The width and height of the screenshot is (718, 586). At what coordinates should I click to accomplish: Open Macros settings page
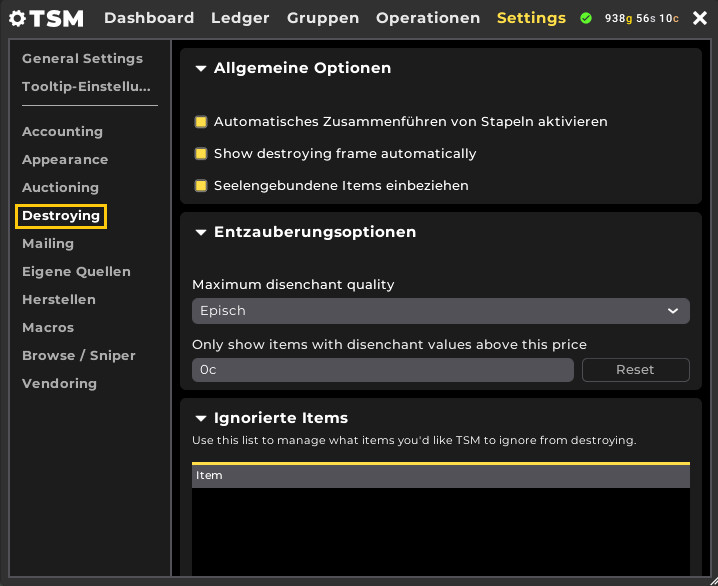tap(48, 328)
